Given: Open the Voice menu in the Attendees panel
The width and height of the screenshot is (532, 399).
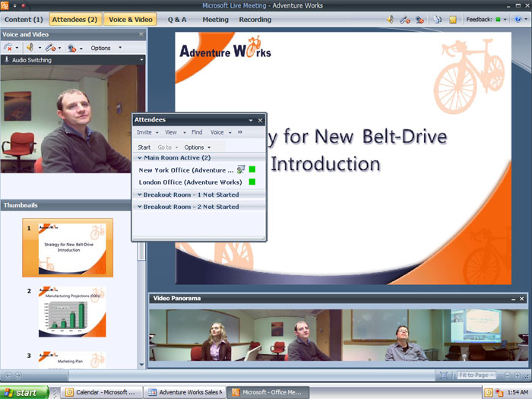Looking at the screenshot, I should click(217, 132).
